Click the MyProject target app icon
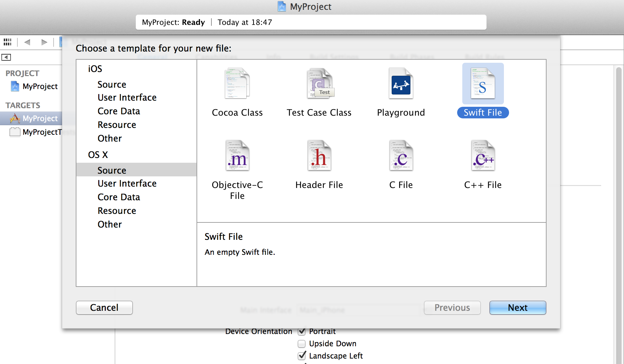 tap(15, 118)
